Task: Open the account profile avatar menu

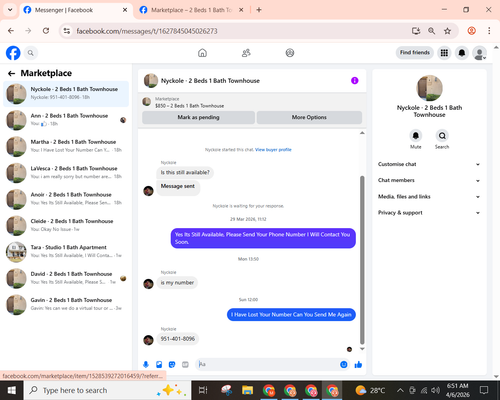Action: tap(479, 53)
